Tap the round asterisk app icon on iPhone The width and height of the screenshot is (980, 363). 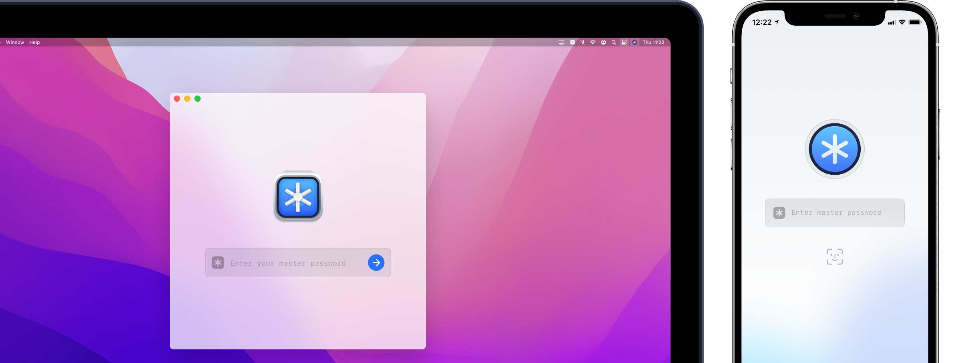835,149
